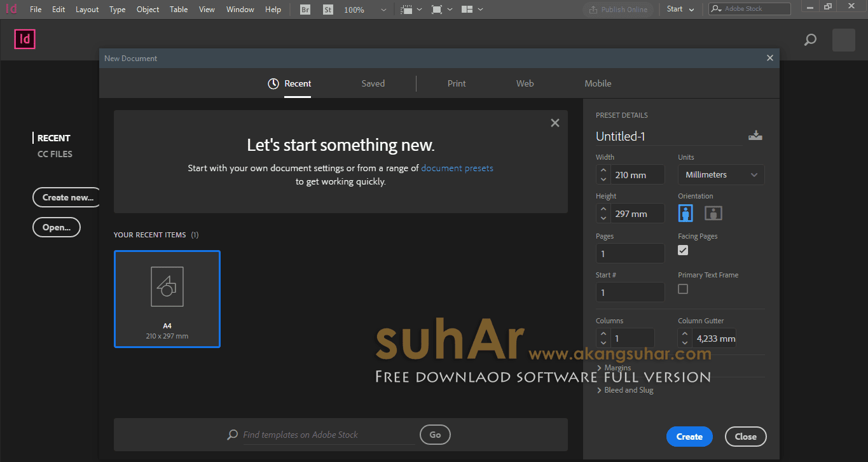Open the Layout menu
Screen dimensions: 868x462
pos(87,10)
